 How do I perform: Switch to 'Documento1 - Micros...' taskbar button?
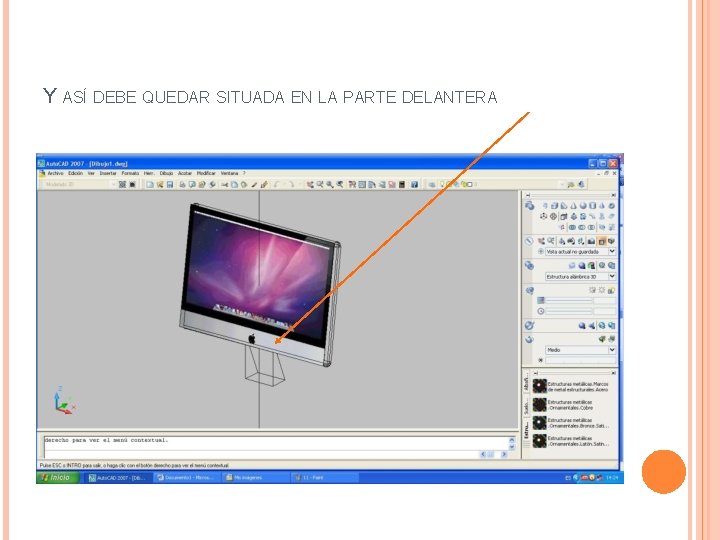pos(186,478)
